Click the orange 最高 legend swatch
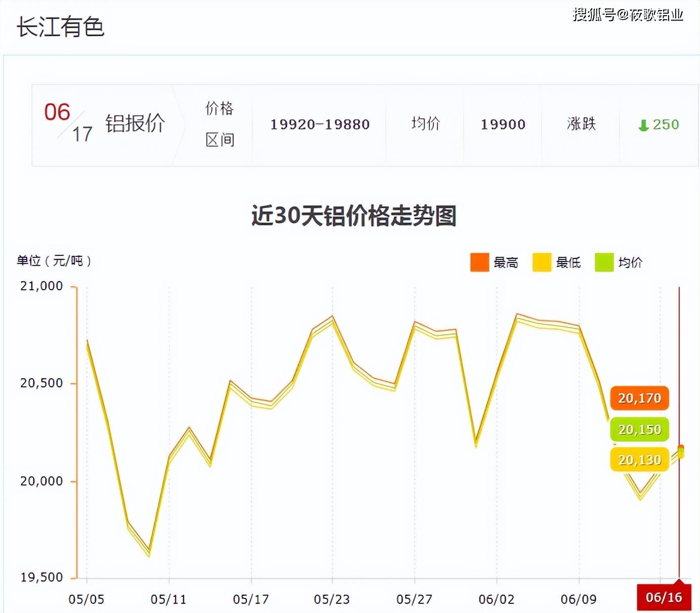The image size is (700, 613). coord(479,262)
